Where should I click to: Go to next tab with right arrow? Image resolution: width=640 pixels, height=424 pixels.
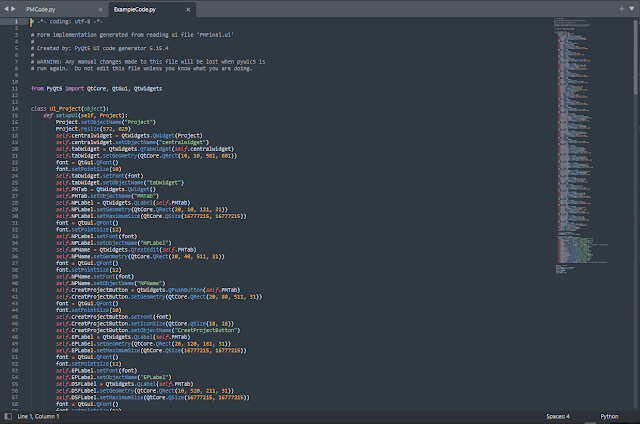[13, 9]
